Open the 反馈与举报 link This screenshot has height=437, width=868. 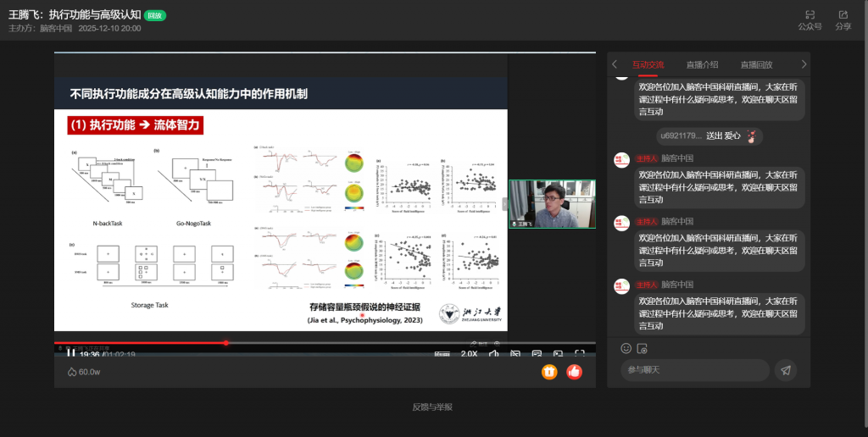(x=432, y=407)
